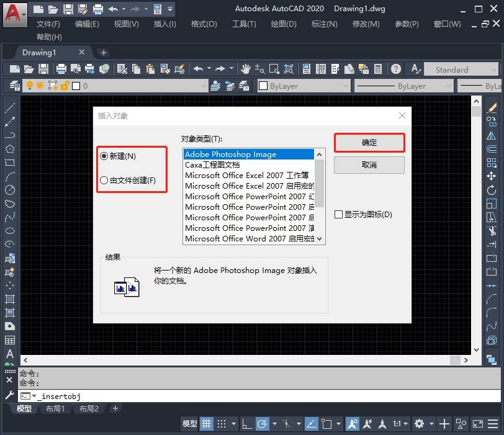The image size is (504, 435).
Task: Click the _insertobj command line input
Action: coord(259,396)
